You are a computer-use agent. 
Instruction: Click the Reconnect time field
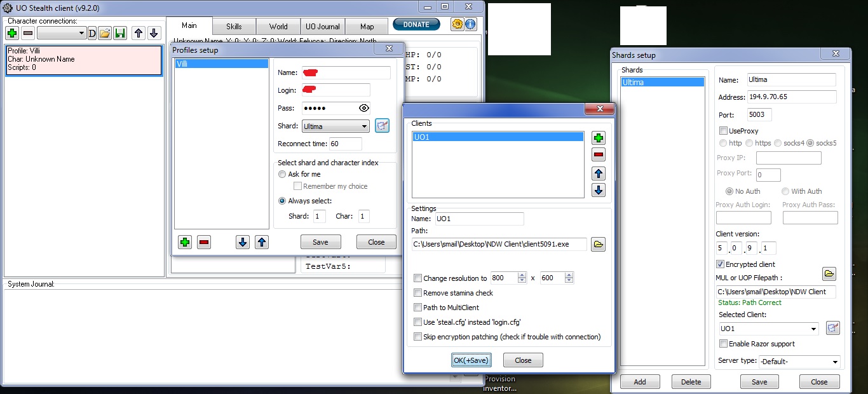point(346,144)
